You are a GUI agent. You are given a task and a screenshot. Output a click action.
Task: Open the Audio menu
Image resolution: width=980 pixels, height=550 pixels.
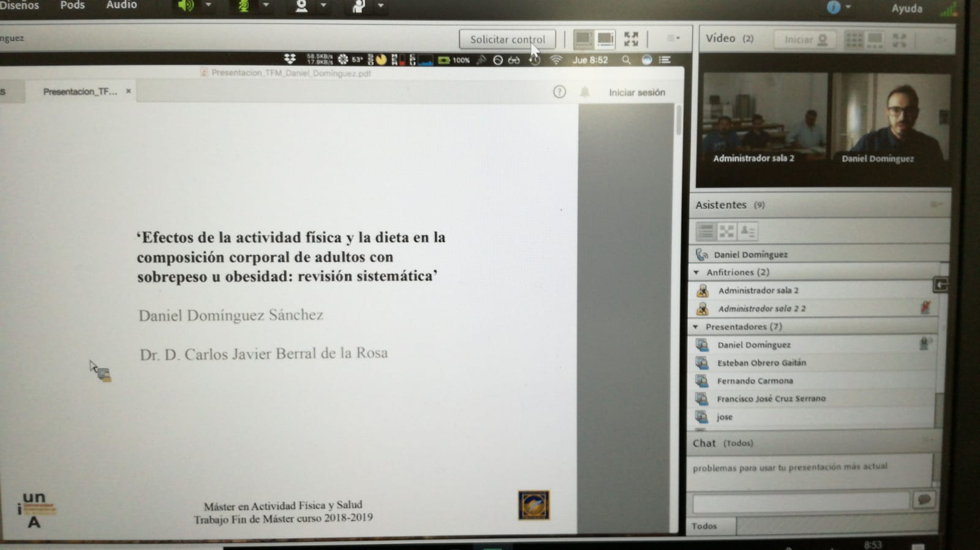pyautogui.click(x=121, y=5)
